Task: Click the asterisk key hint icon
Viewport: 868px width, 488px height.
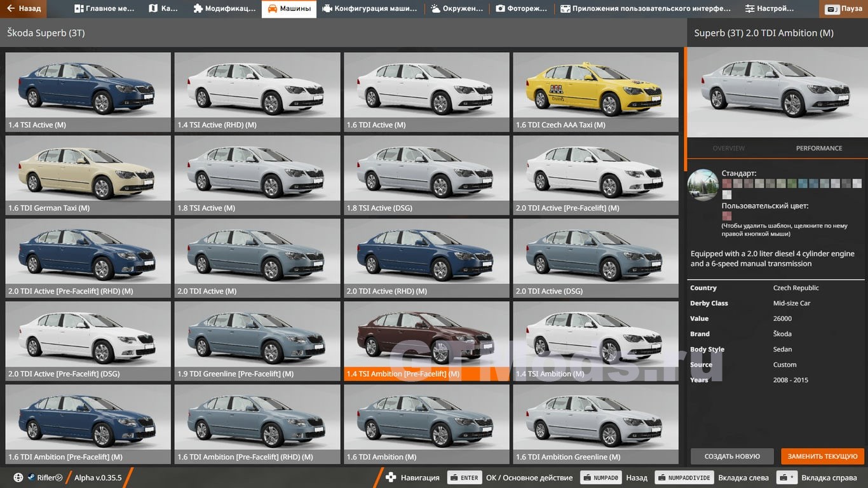Action: 787,478
